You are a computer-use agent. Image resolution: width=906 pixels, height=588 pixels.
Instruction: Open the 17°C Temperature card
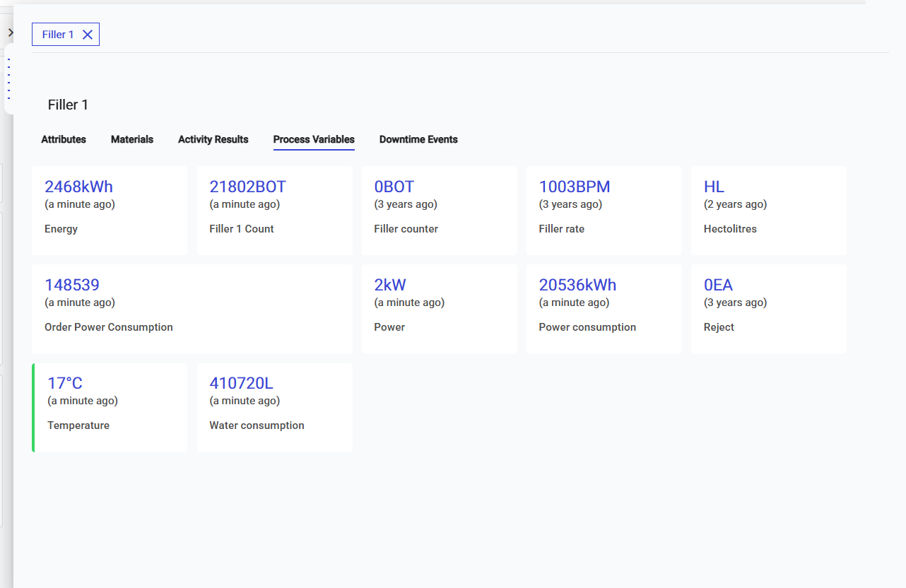[110, 407]
